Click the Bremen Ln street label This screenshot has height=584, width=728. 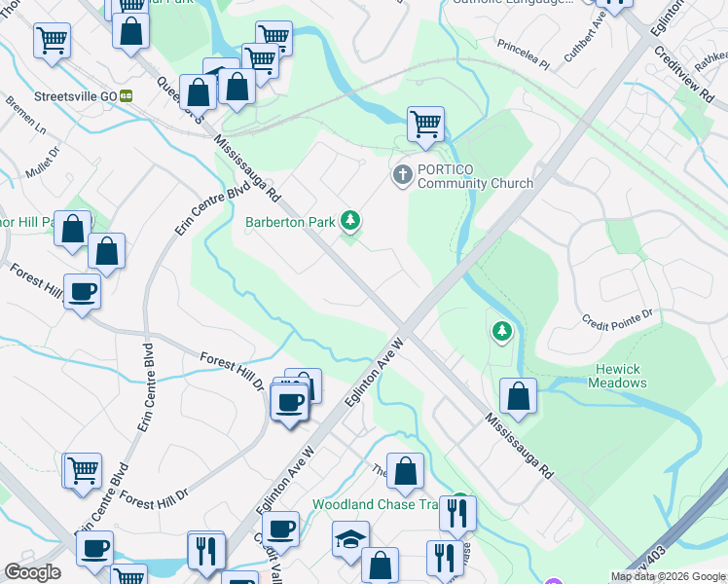coord(26,115)
